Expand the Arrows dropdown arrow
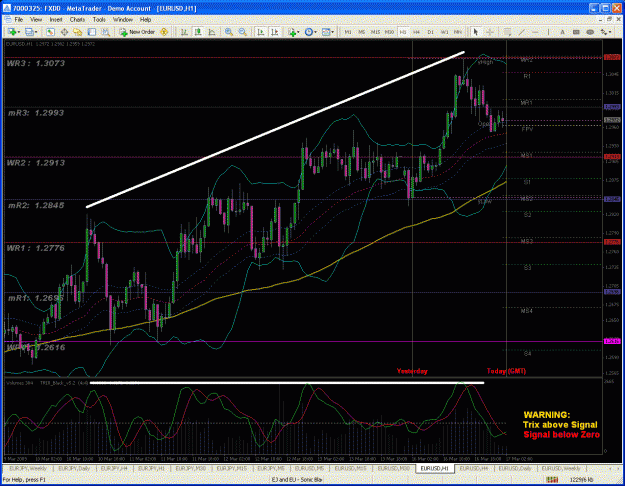625x486 pixels. tap(609, 32)
